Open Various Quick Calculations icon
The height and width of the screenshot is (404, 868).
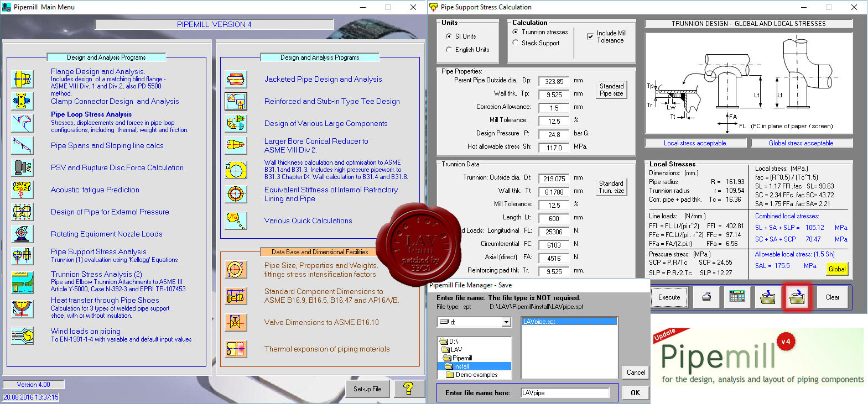(236, 221)
